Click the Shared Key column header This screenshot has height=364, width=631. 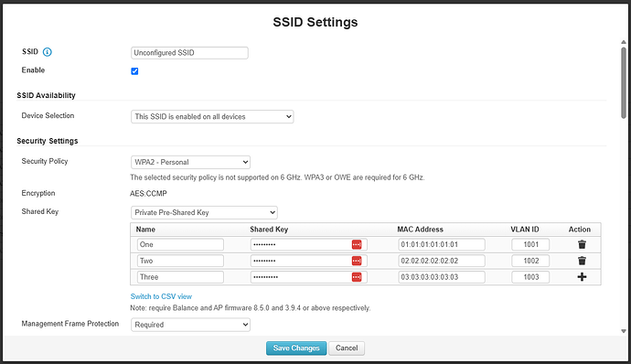269,230
